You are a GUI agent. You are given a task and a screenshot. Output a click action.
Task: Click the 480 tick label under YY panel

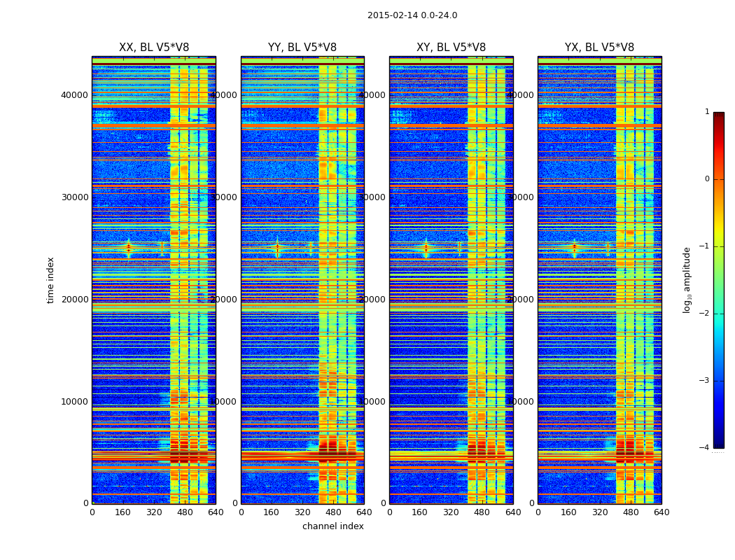333,512
